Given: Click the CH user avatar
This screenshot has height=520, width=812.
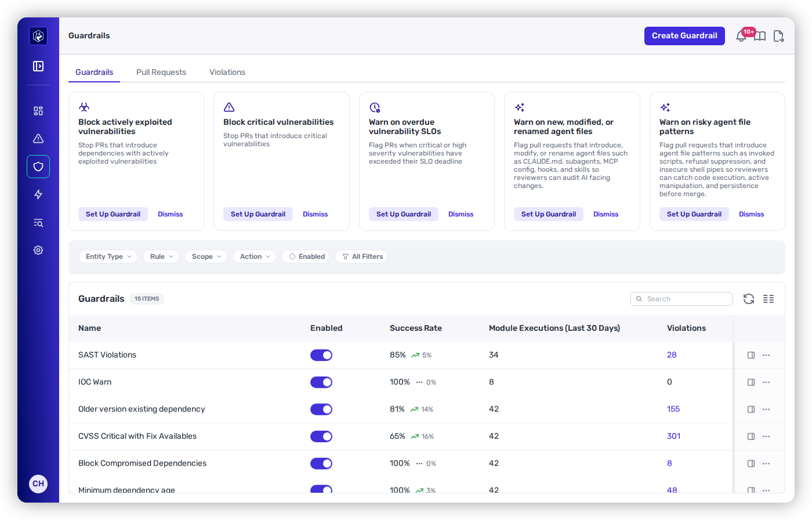Looking at the screenshot, I should click(x=38, y=483).
